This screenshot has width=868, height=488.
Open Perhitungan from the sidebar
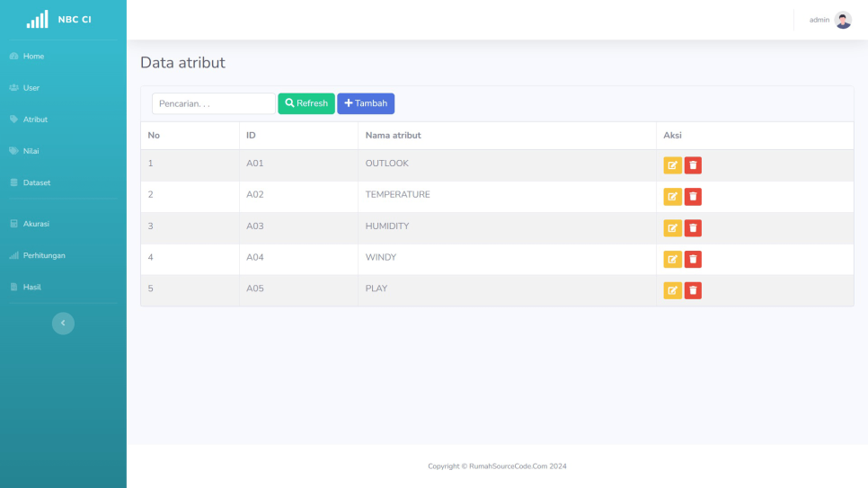(x=43, y=255)
